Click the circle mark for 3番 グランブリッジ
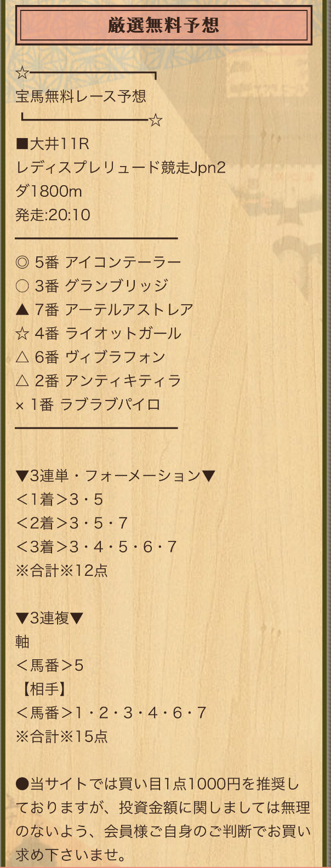The image size is (331, 868). click(22, 286)
